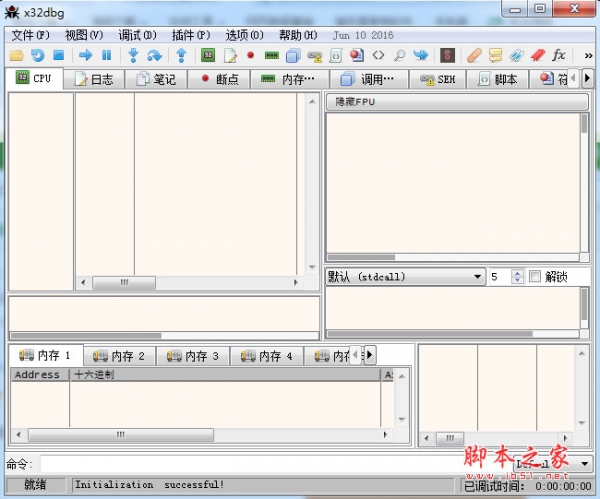Click the bookmarks red icon
This screenshot has width=600, height=499.
(538, 55)
